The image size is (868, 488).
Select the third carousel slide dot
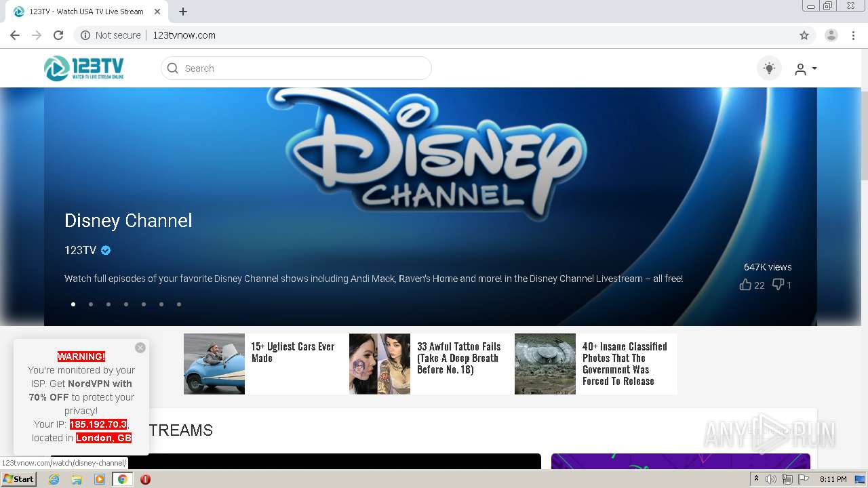[108, 304]
